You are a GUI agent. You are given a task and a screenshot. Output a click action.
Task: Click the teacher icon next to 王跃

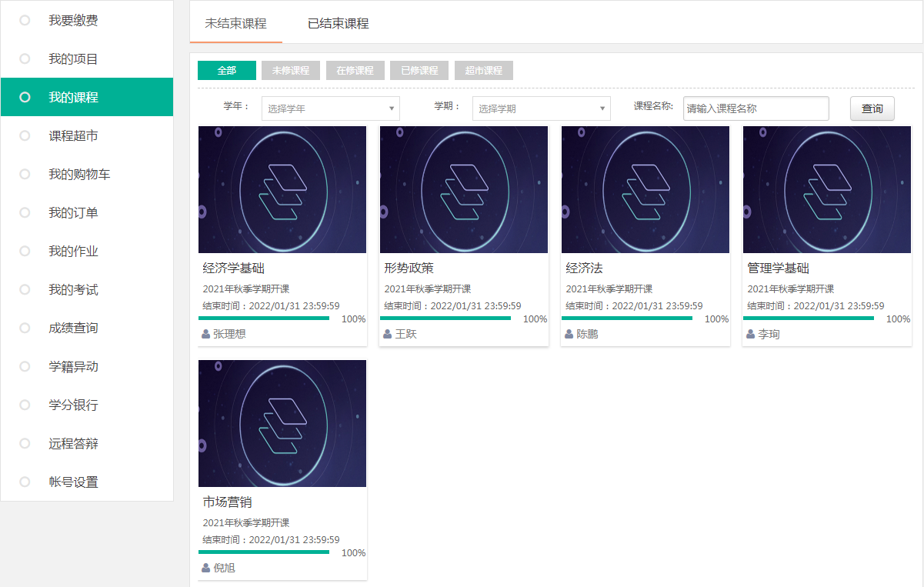387,334
